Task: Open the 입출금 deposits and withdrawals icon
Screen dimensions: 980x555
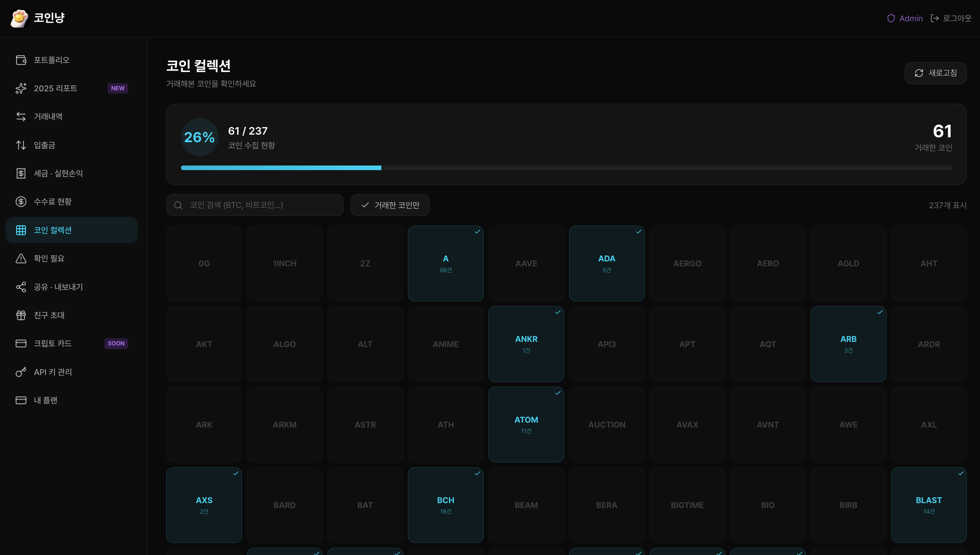Action: click(x=21, y=145)
